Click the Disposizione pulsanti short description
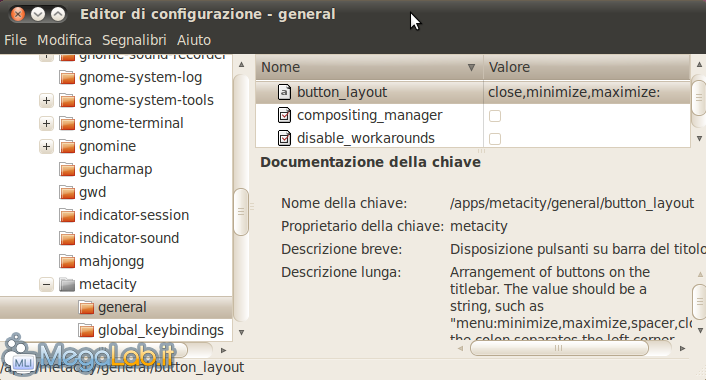 pyautogui.click(x=577, y=249)
